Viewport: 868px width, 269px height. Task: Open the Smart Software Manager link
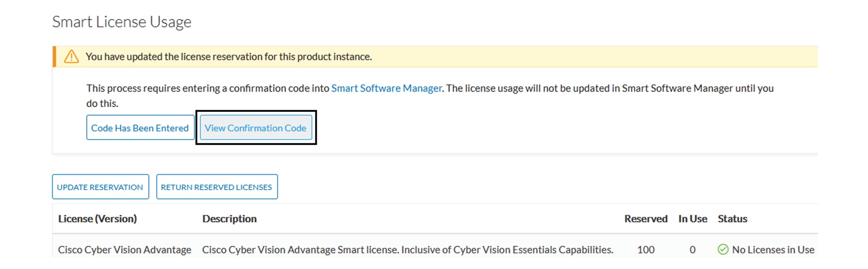[x=387, y=88]
